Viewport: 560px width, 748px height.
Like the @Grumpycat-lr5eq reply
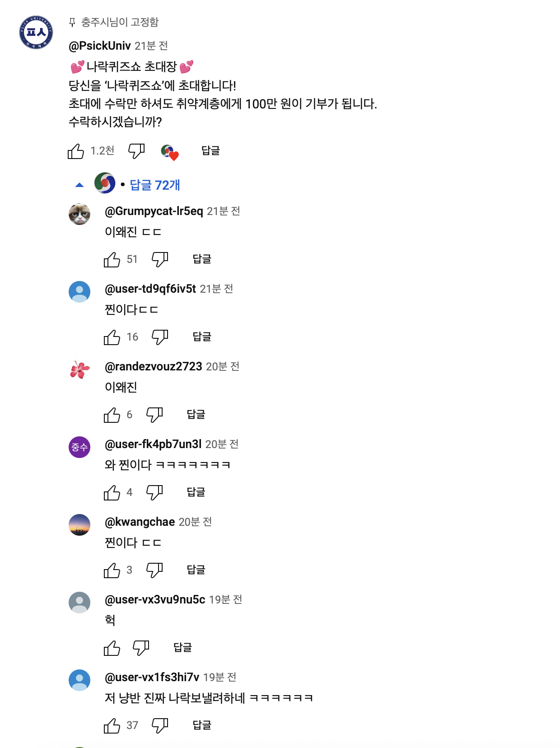pyautogui.click(x=112, y=260)
